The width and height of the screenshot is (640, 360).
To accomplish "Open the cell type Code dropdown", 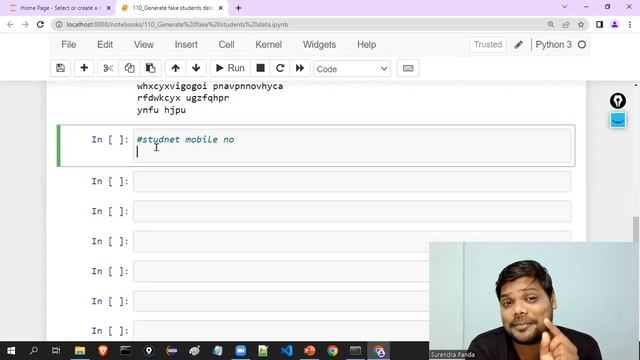I will coord(352,69).
